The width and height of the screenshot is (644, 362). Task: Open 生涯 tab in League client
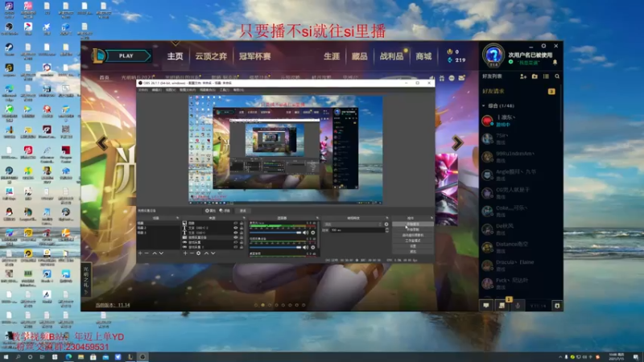pyautogui.click(x=332, y=56)
